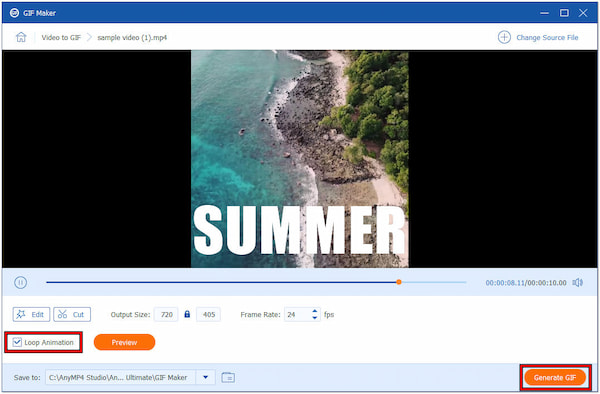The width and height of the screenshot is (600, 394).
Task: Click the Save to path field
Action: pos(121,377)
